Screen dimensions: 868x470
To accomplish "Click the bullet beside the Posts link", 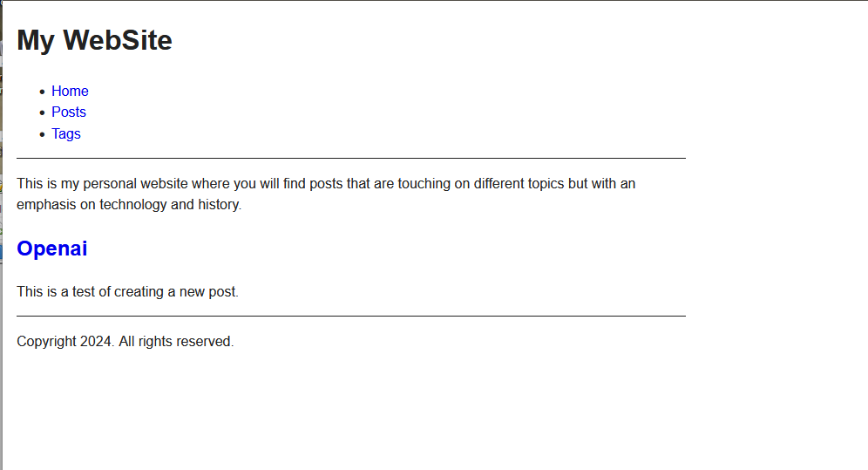I will pyautogui.click(x=41, y=112).
